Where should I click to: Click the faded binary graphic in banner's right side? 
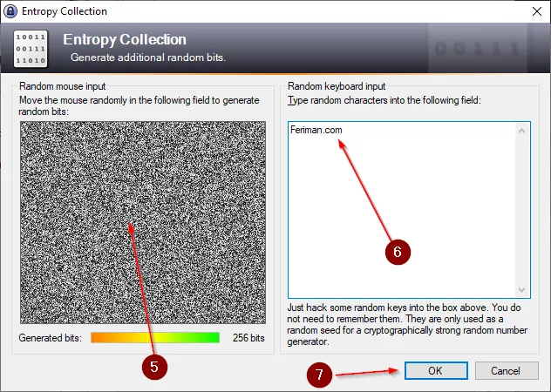click(477, 49)
